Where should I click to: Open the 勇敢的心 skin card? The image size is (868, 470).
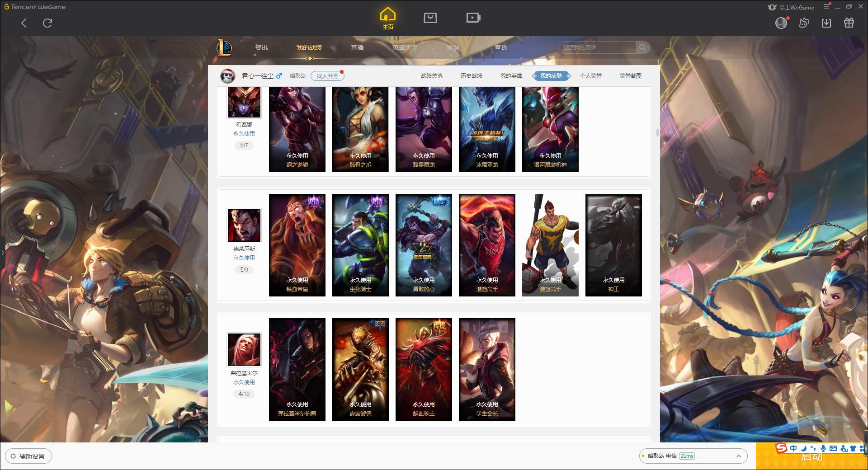click(x=424, y=245)
